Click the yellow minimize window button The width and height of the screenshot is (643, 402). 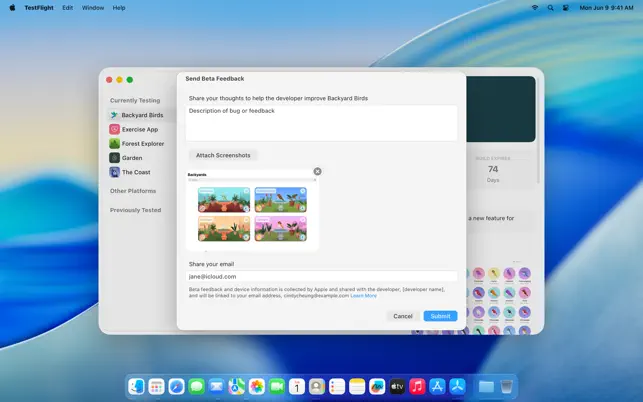point(119,80)
